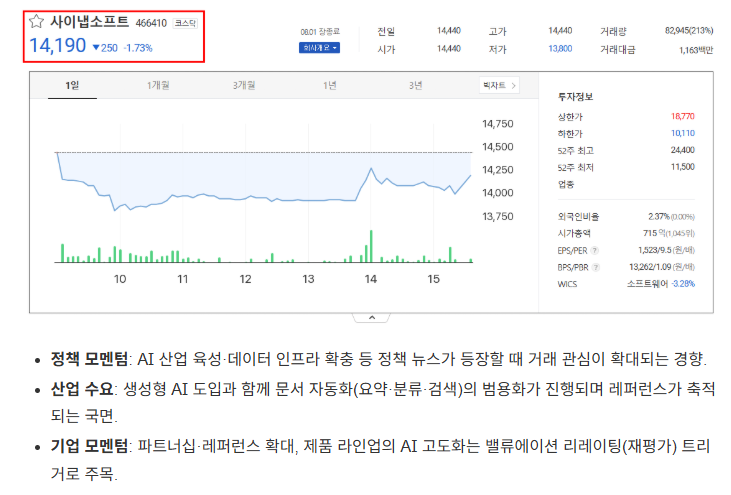Open the 빅차트 button
The height and width of the screenshot is (495, 731).
[x=499, y=85]
